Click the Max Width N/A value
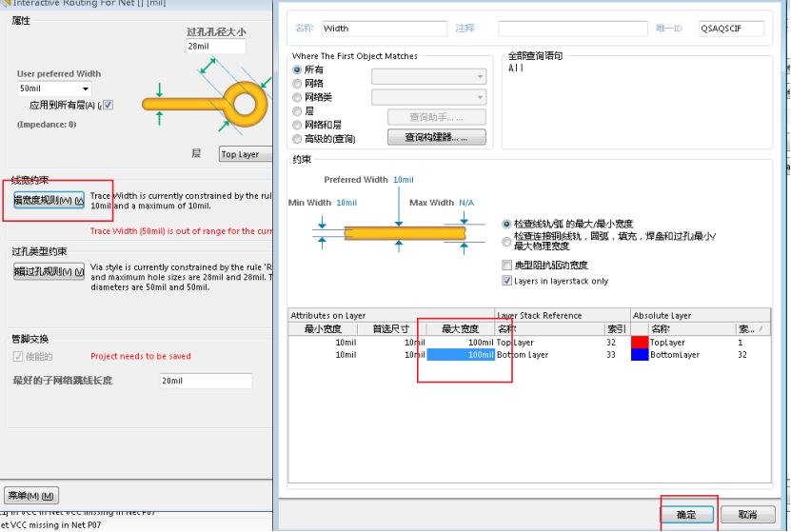 coord(466,203)
